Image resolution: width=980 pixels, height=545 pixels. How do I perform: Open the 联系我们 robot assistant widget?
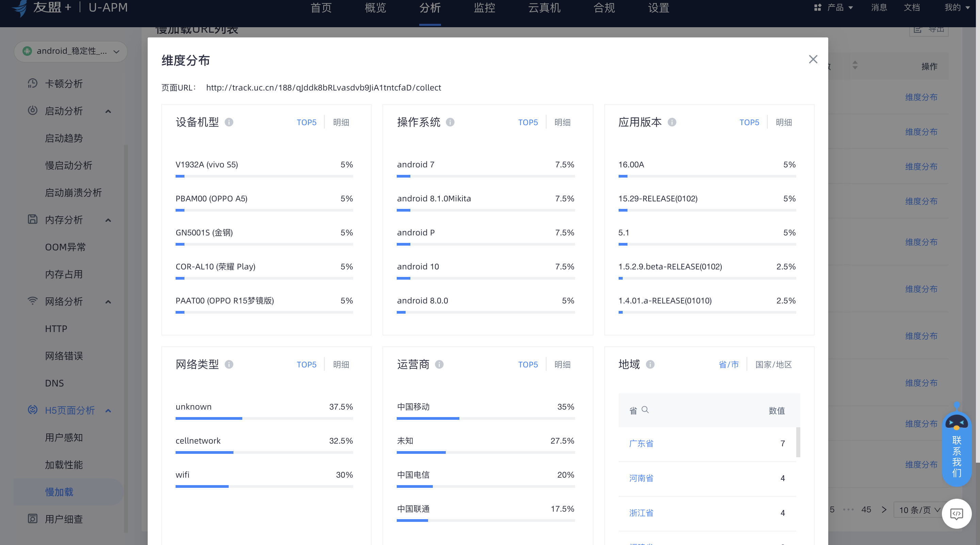[x=956, y=445]
